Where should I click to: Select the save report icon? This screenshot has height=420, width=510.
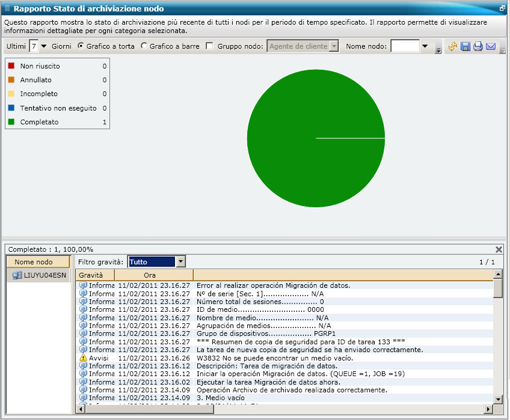465,46
